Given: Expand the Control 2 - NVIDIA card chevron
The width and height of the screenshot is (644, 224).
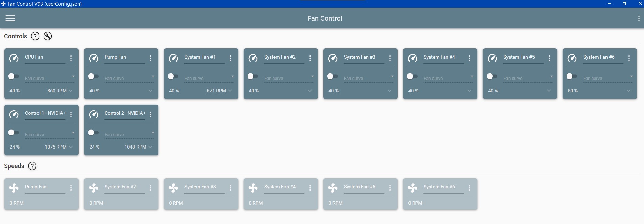Looking at the screenshot, I should click(x=150, y=147).
